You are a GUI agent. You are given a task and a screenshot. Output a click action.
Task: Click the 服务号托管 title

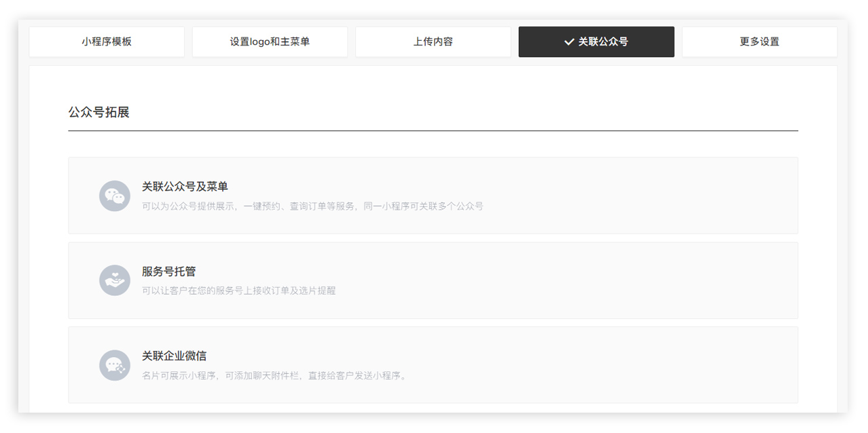click(x=168, y=271)
